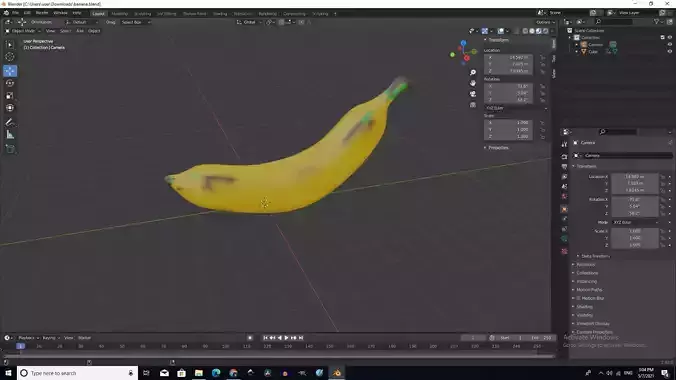Viewport: 676px width, 380px height.
Task: Select the Annotate pencil tool
Action: click(x=10, y=122)
